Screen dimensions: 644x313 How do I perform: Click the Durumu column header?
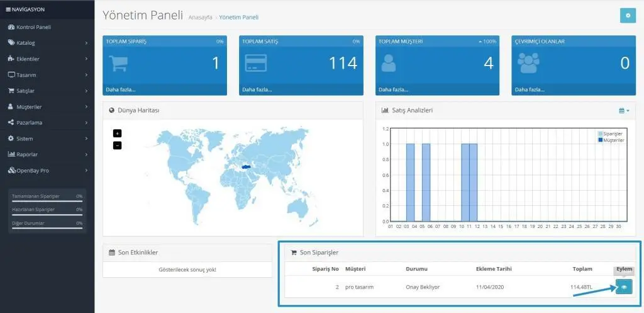pyautogui.click(x=416, y=269)
